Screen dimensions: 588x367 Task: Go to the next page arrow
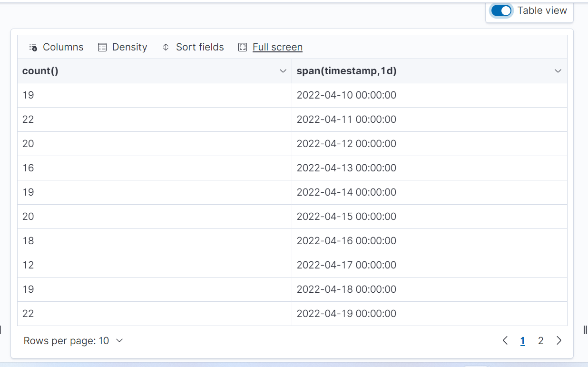point(559,340)
